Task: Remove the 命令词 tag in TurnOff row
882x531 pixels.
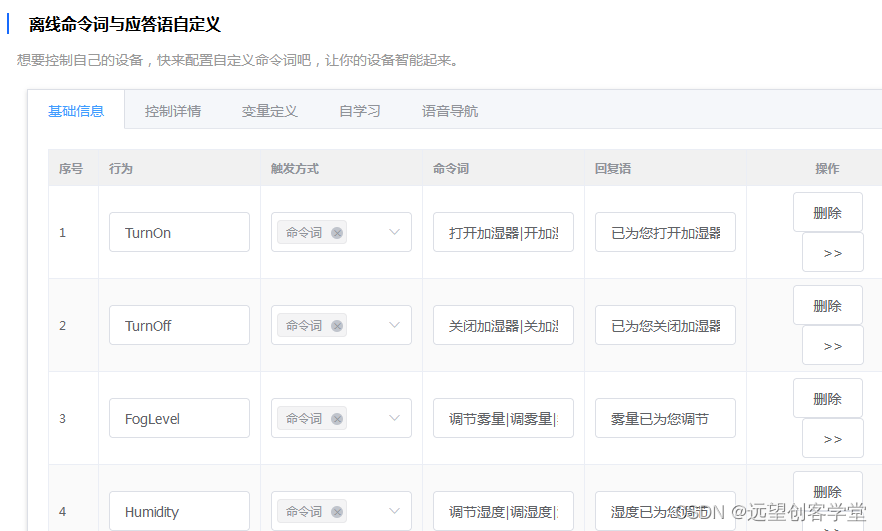Action: pos(337,326)
